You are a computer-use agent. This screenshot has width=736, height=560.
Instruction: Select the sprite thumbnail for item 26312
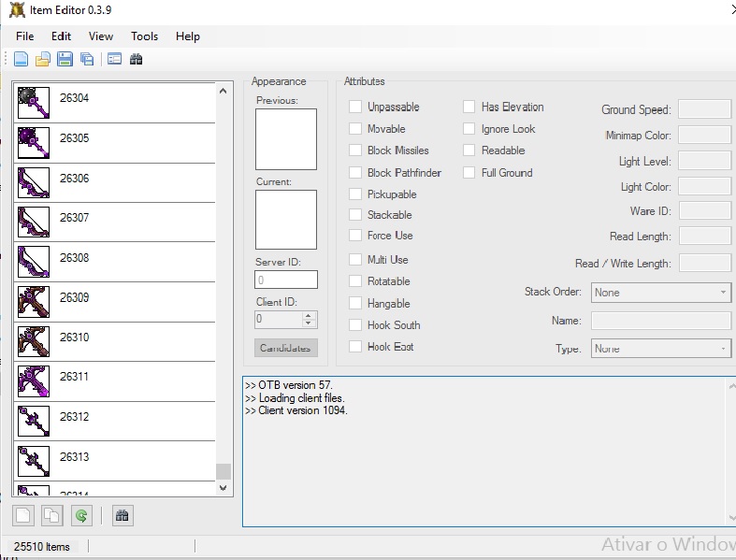(34, 421)
